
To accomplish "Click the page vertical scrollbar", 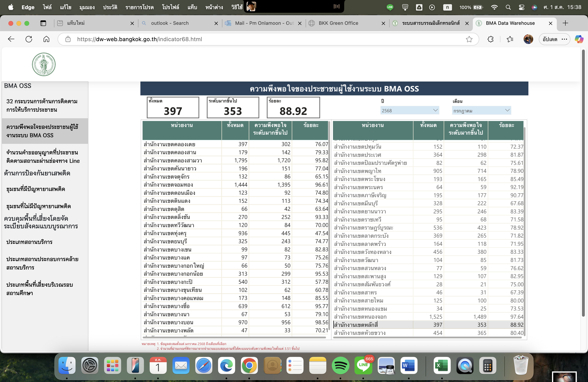I will coord(583,183).
